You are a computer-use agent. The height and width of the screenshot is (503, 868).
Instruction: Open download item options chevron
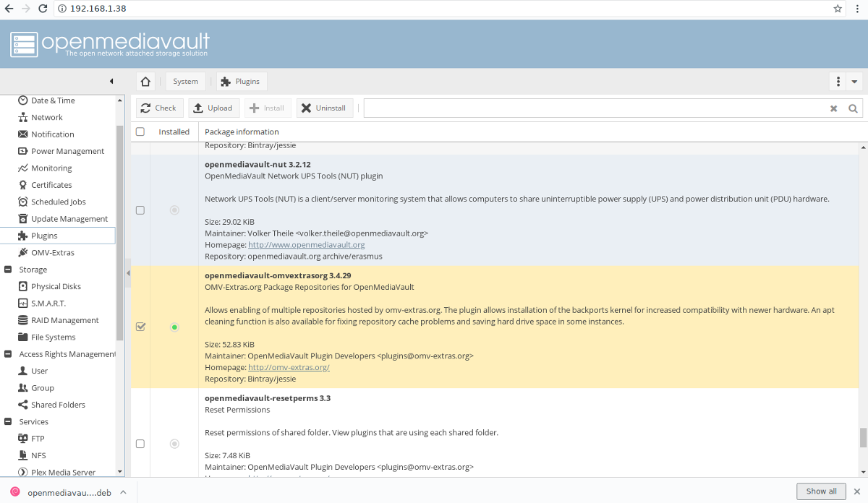(123, 491)
